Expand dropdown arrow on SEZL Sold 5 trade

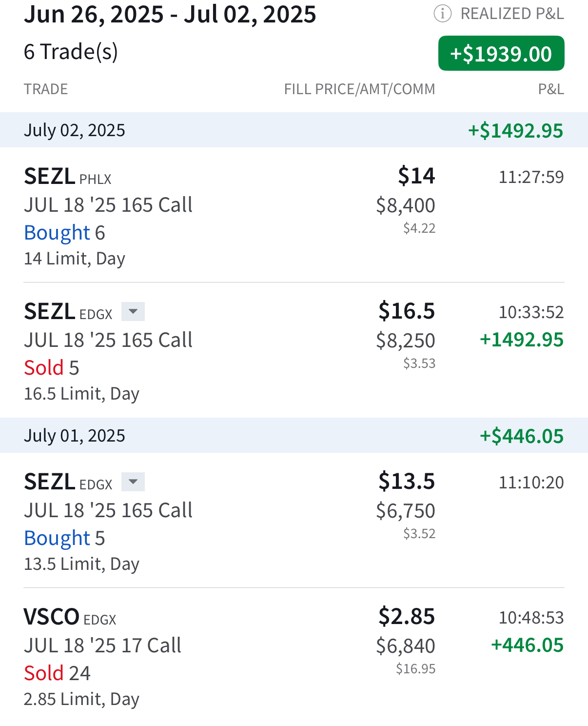click(133, 311)
